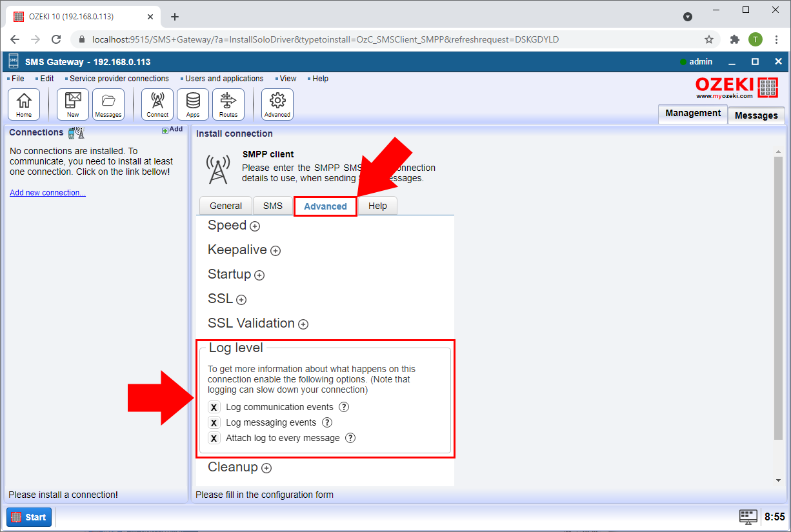Expand the Speed section
The image size is (791, 532).
click(255, 226)
